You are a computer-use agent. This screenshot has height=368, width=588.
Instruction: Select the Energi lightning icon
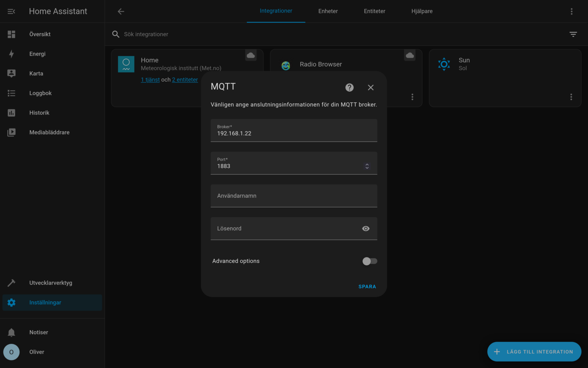point(11,54)
